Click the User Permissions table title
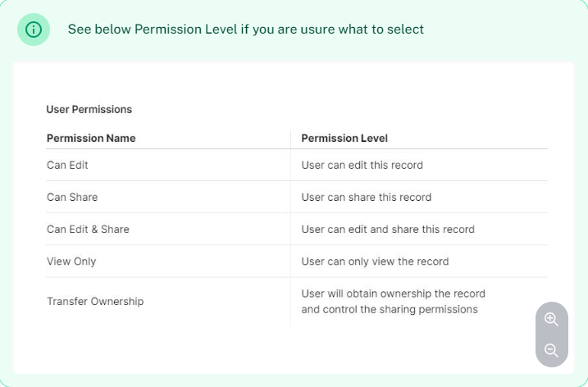Viewport: 588px width, 387px height. point(89,110)
